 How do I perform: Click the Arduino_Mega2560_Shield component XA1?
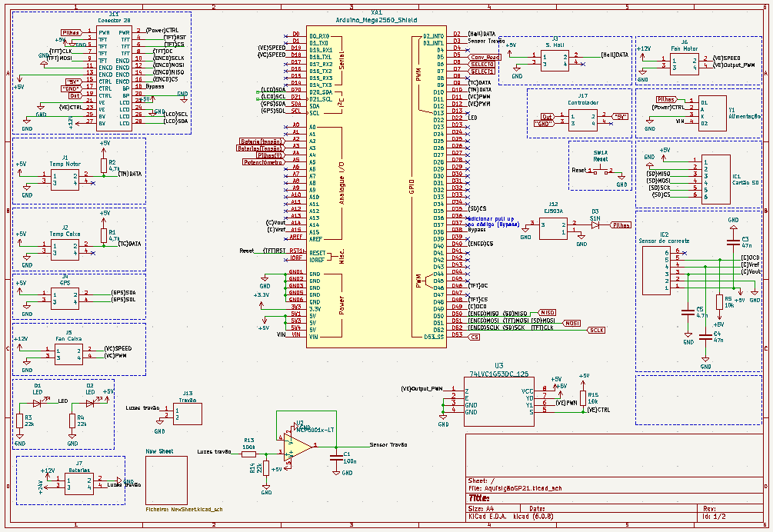377,185
